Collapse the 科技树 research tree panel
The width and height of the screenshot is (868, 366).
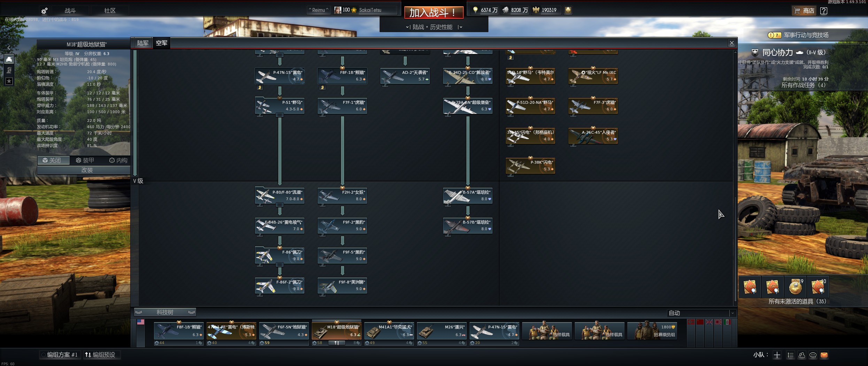165,312
